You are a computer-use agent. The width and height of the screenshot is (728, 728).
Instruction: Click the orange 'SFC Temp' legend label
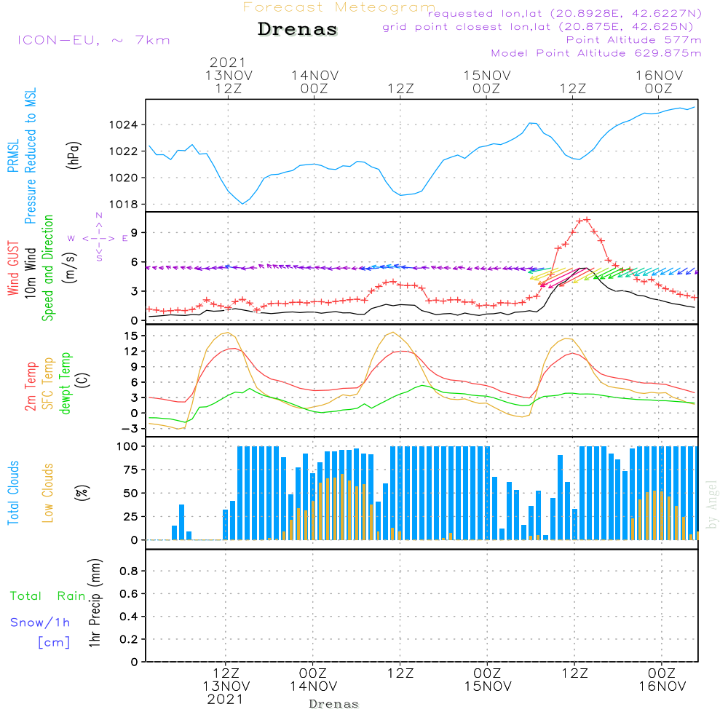(47, 384)
